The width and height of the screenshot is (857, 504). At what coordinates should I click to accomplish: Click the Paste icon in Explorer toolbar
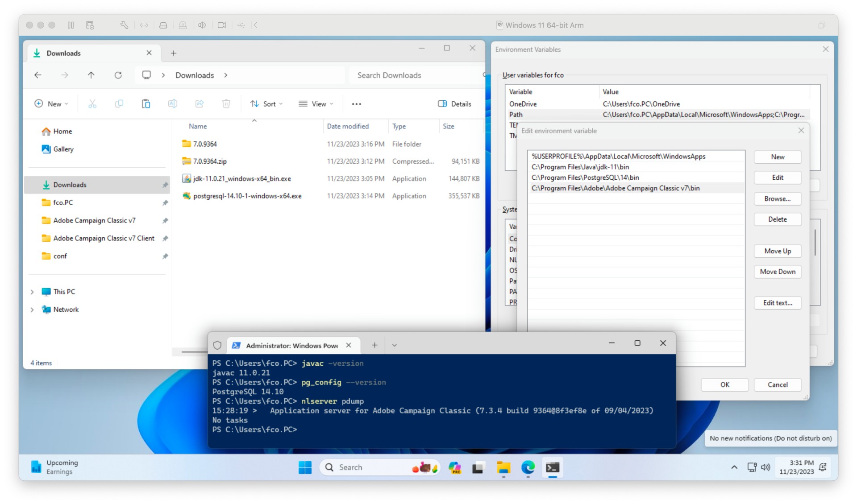[x=146, y=103]
